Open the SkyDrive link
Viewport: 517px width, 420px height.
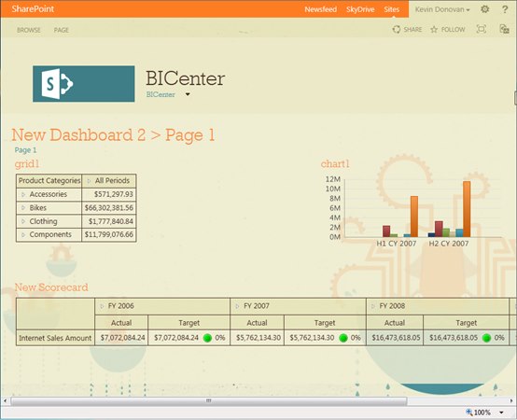(x=360, y=9)
